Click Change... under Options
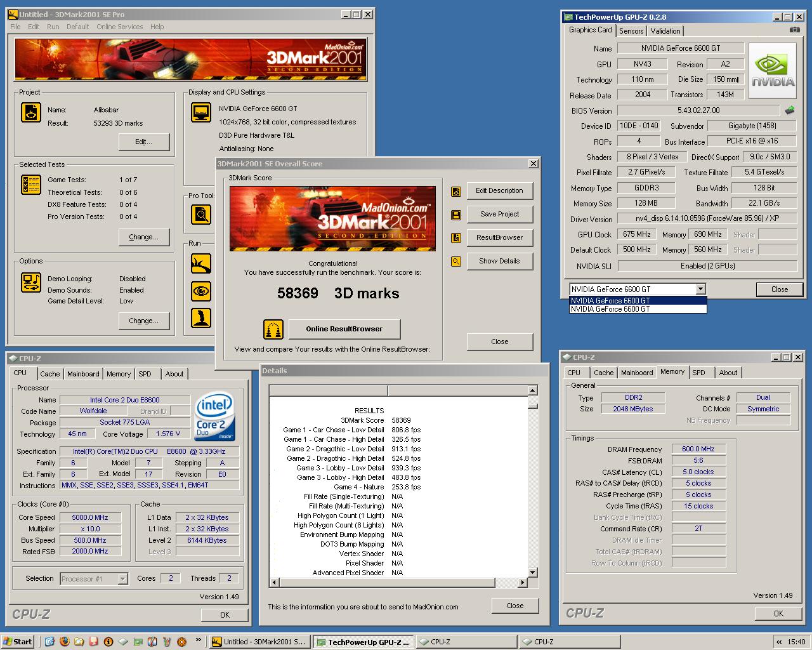This screenshot has width=812, height=650. (x=144, y=321)
